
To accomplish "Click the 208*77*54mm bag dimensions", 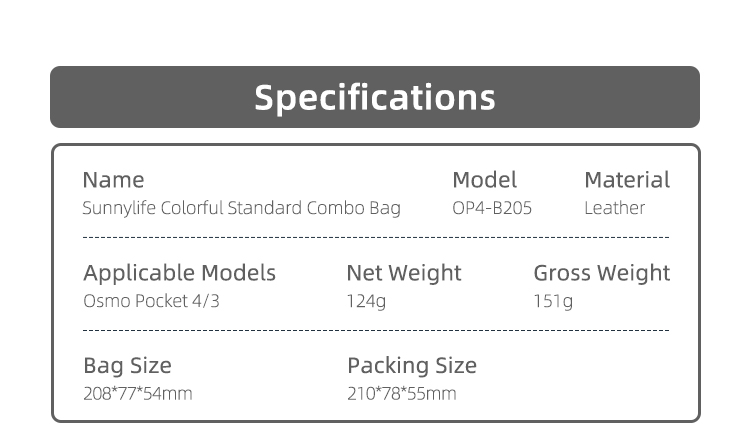I will click(x=137, y=393).
